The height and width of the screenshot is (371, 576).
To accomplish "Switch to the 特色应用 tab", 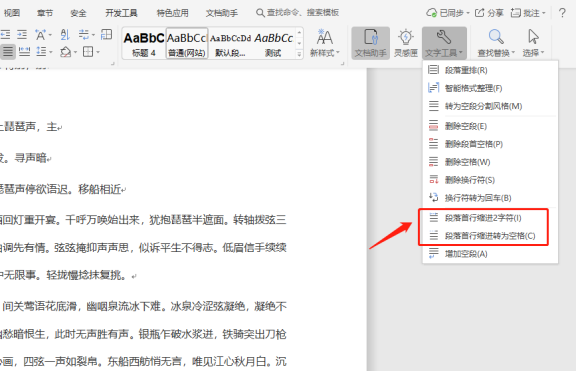I will (172, 13).
